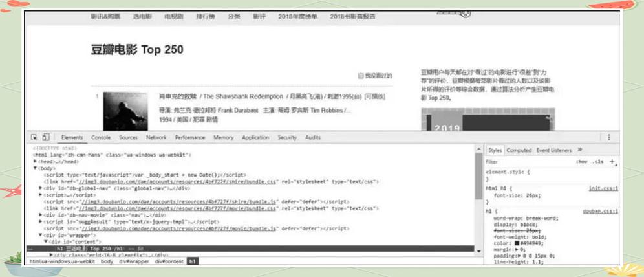Open DevTools three-dot customize menu

coord(608,137)
